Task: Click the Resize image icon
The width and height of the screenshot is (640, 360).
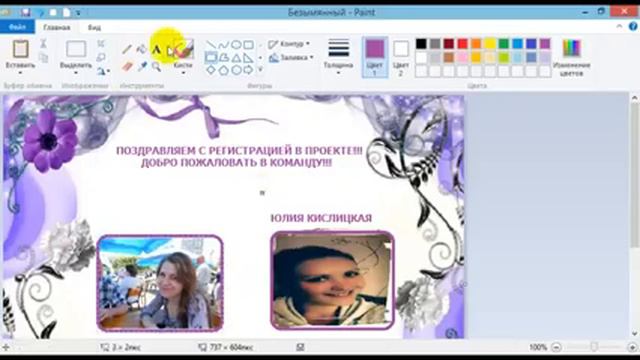Action: 101,57
